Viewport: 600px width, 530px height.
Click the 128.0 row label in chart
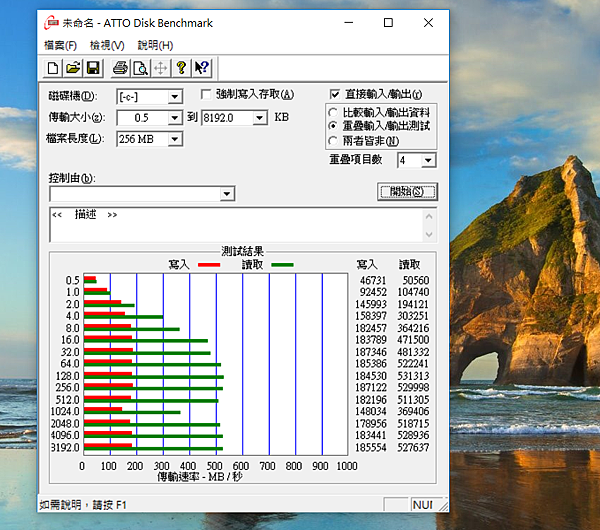point(68,376)
